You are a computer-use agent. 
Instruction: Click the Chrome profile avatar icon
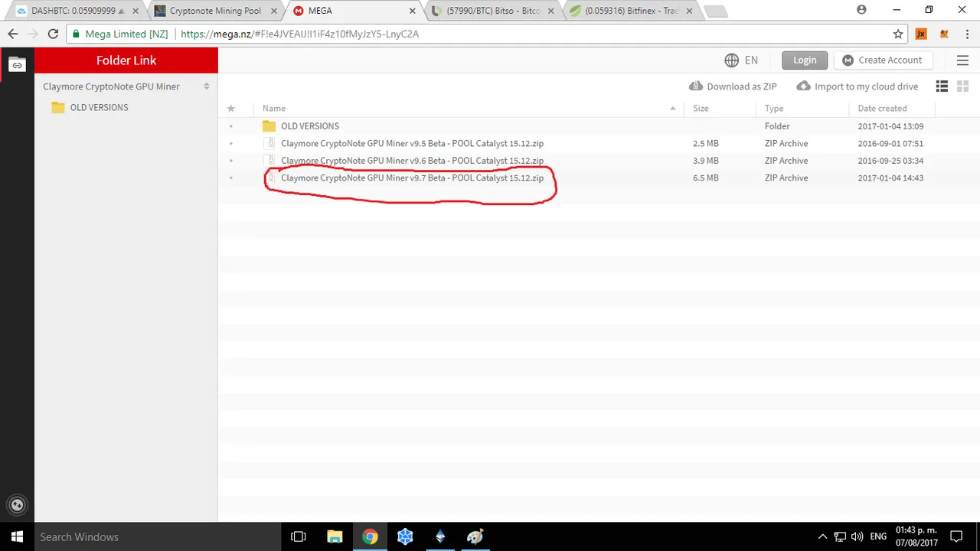pyautogui.click(x=861, y=10)
